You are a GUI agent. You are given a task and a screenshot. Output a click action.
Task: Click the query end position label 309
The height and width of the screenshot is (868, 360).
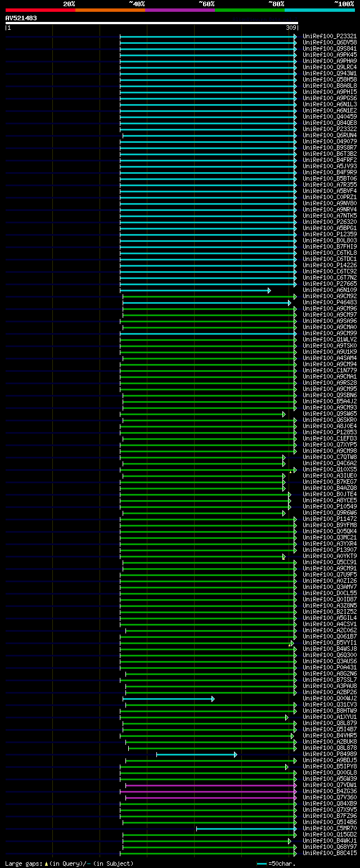click(x=291, y=28)
